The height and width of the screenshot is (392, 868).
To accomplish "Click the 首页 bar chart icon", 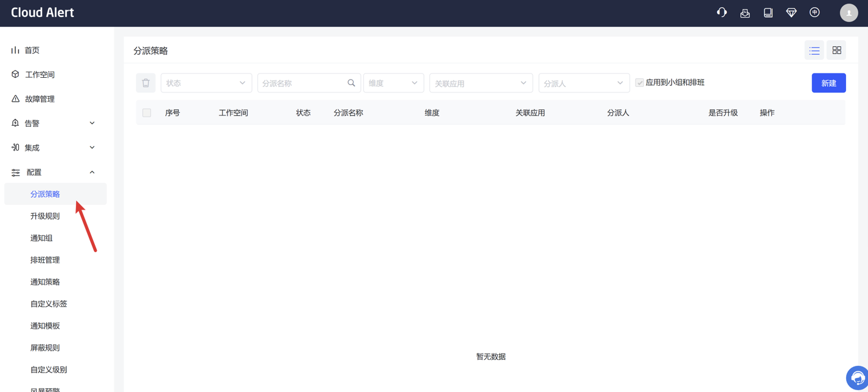I will (x=15, y=50).
